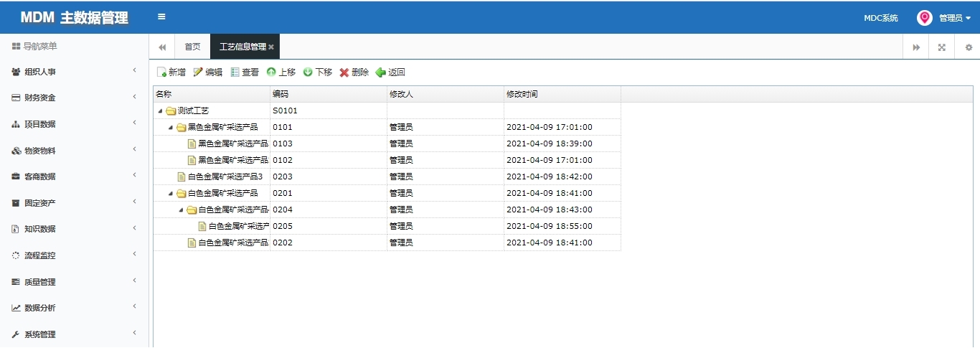Open the 知识数据 menu

coord(75,229)
